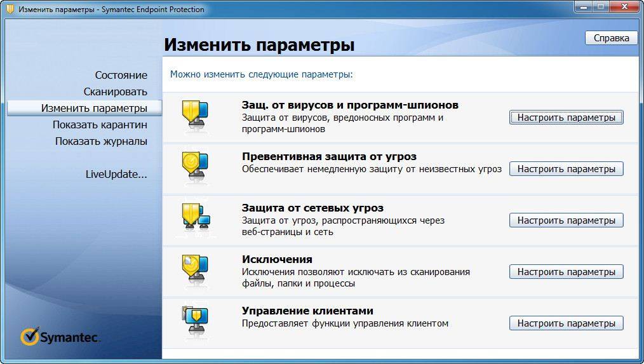Select Сканировать in the sidebar
Viewport: 644px width, 364px height.
point(116,91)
